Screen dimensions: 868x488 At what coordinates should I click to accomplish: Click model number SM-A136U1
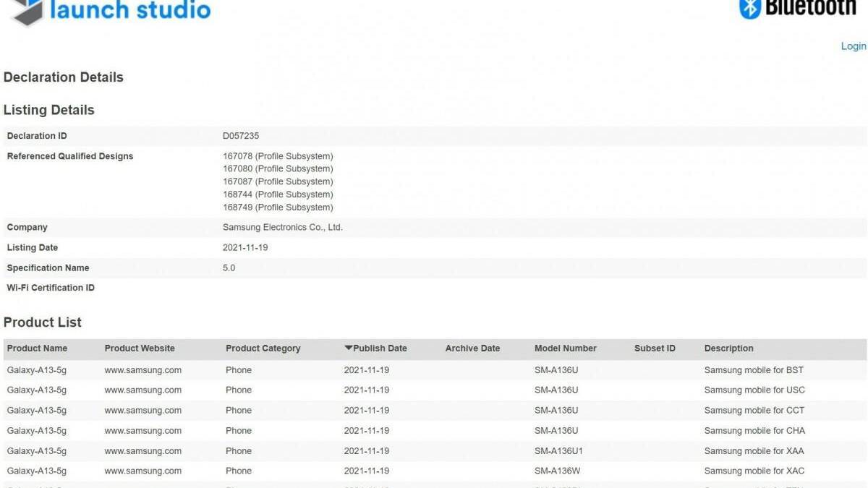558,451
